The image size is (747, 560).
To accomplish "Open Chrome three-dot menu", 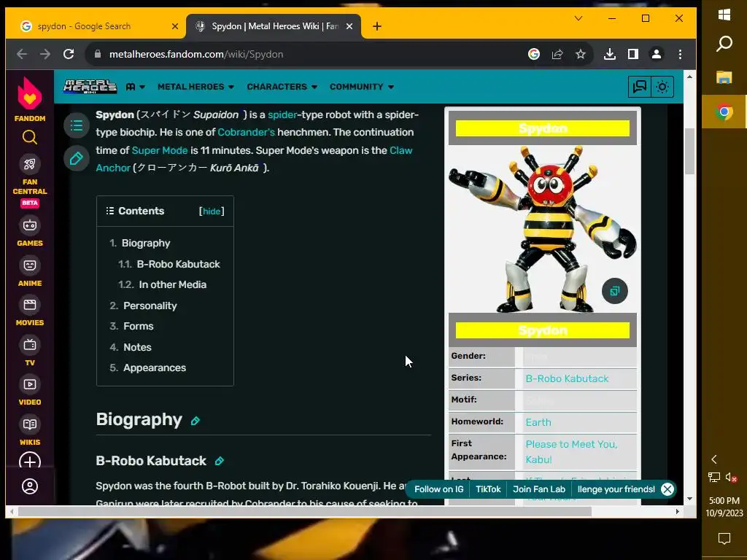I will pos(680,54).
